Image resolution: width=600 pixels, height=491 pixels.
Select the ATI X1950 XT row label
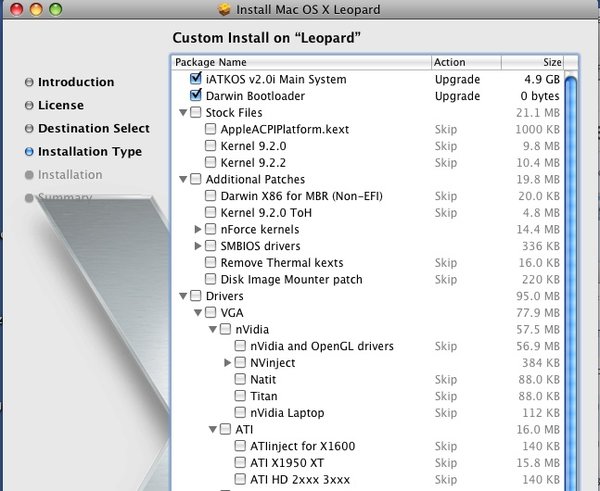tap(287, 463)
